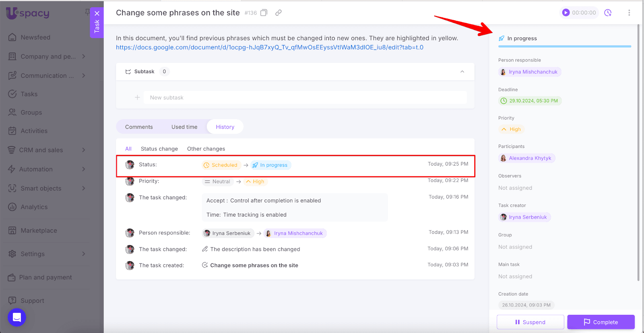Click the Complete button
The width and height of the screenshot is (644, 333).
tap(601, 322)
